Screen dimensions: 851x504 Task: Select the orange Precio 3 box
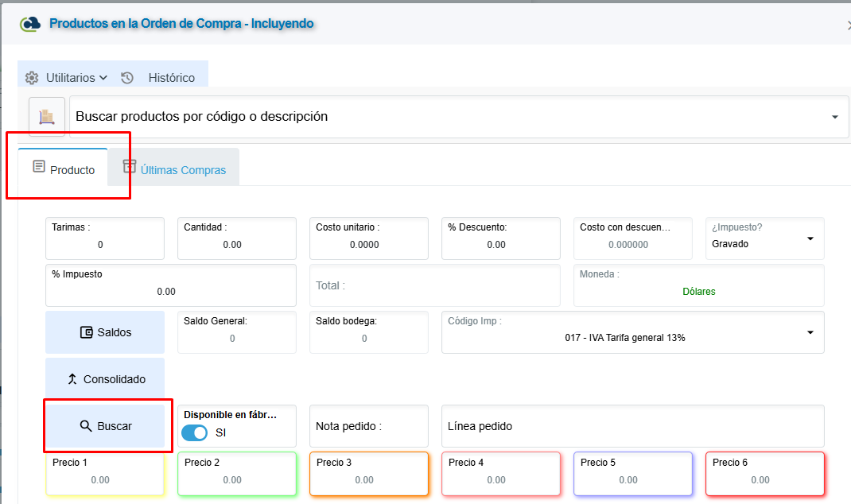369,474
